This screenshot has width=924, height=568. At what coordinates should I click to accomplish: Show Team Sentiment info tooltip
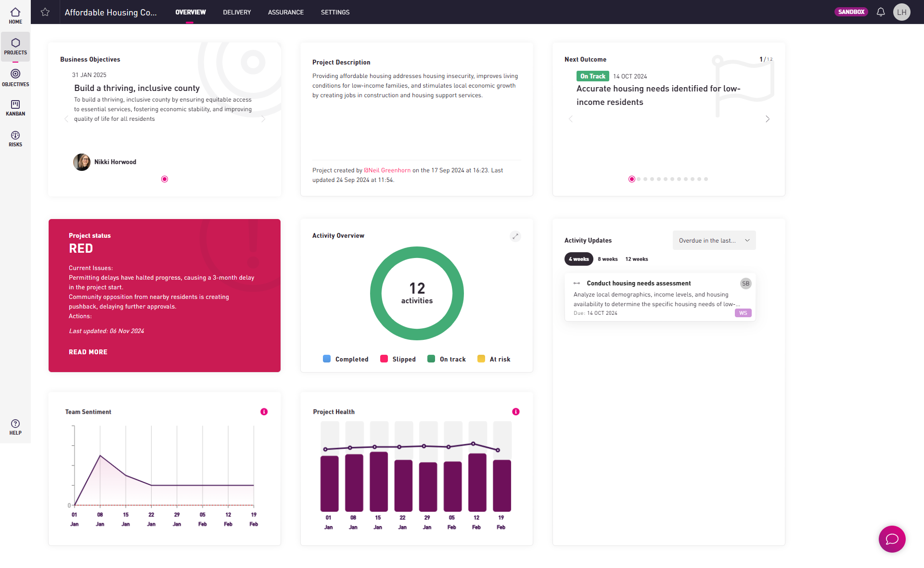point(264,412)
